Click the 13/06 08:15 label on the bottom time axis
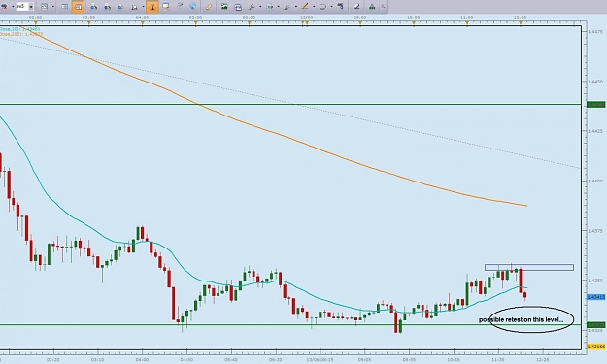 click(320, 360)
